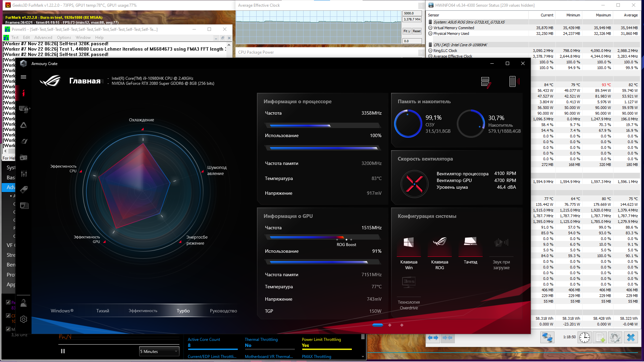Open the user profile icon in Armoury Crate
Screen dimensions: 644x362
pyautogui.click(x=23, y=303)
